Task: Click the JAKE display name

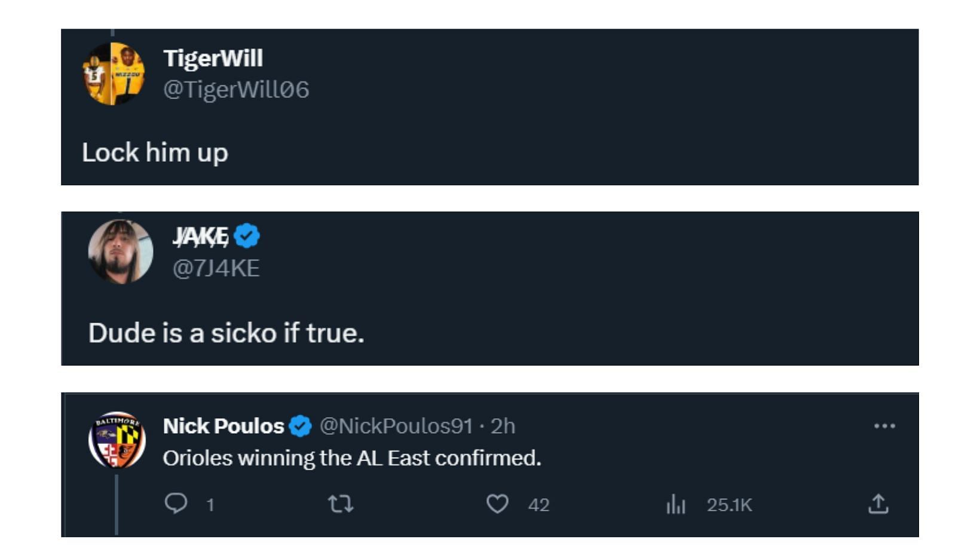Action: pos(201,237)
